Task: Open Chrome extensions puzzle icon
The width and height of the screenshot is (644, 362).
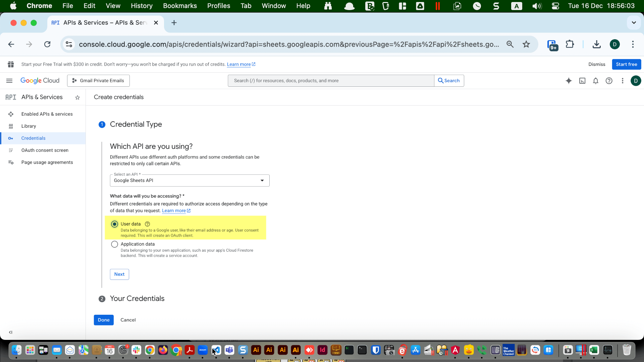Action: (570, 44)
